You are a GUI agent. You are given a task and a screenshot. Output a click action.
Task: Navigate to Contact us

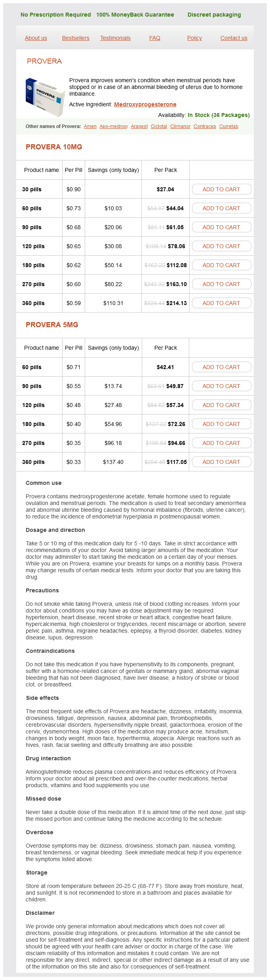click(x=234, y=38)
